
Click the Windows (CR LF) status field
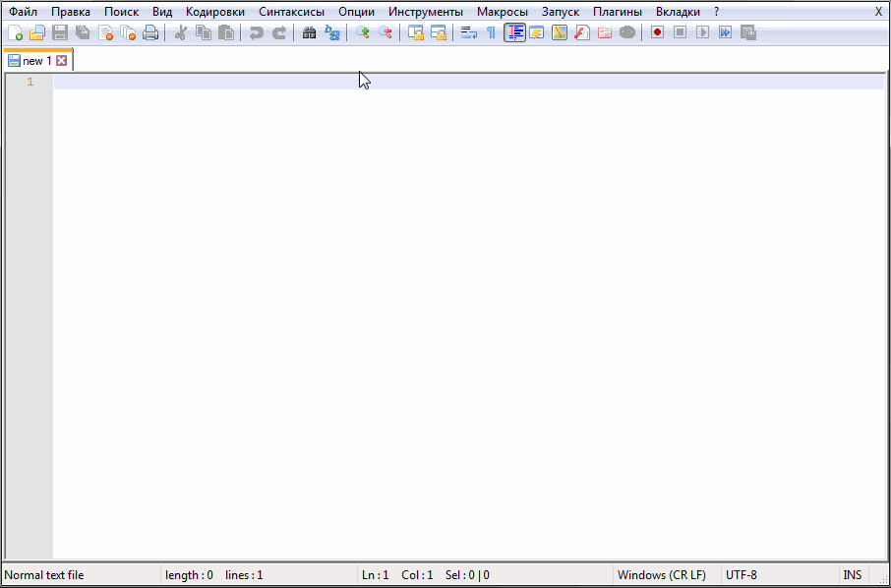662,574
